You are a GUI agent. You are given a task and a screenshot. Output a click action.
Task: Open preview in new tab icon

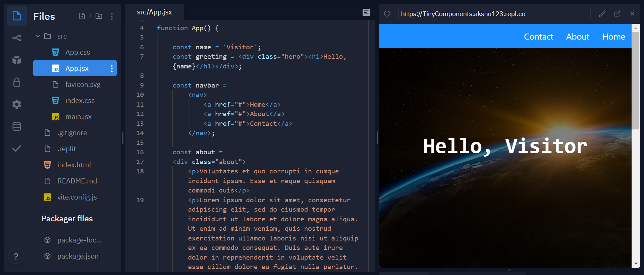[x=617, y=13]
